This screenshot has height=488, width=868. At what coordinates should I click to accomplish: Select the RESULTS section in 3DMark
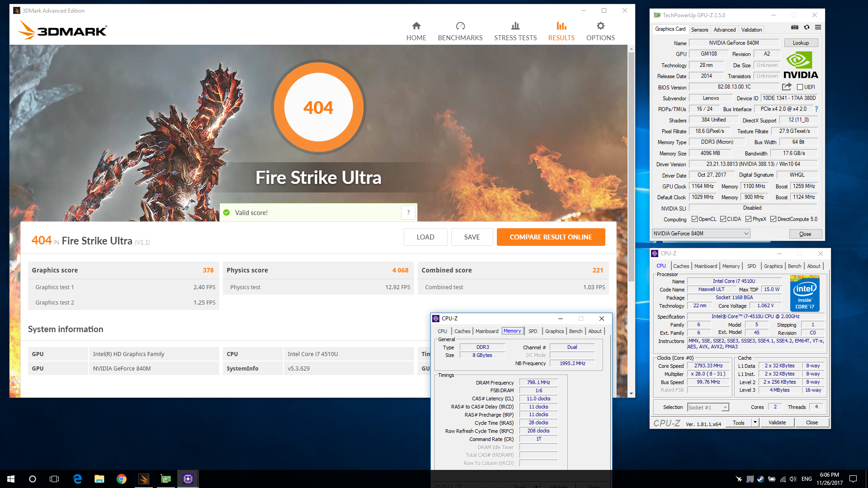(561, 32)
